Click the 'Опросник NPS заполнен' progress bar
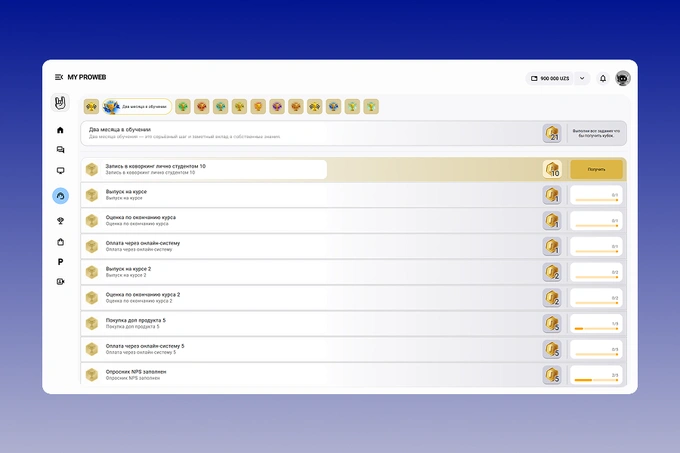This screenshot has width=680, height=453. tap(596, 380)
